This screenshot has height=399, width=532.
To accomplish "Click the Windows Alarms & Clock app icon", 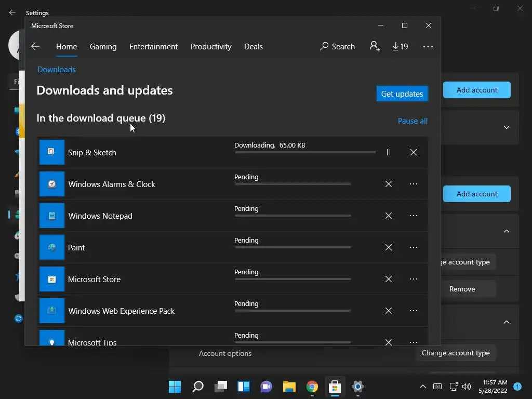I will (52, 184).
